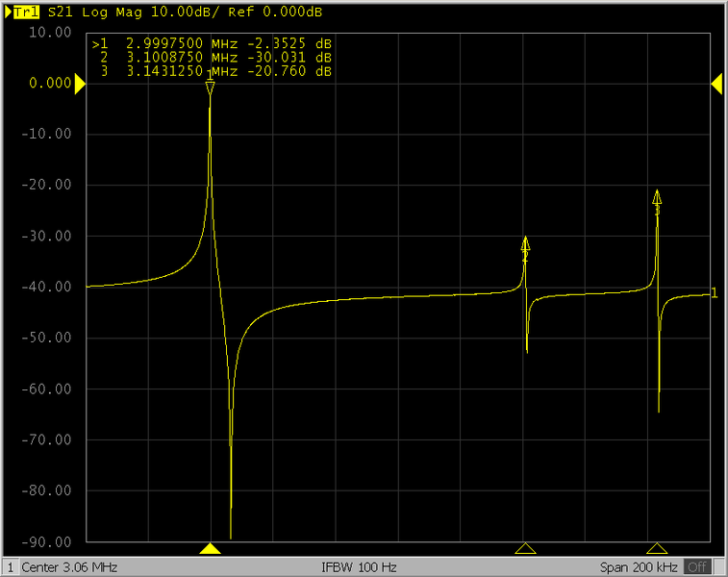728x577 pixels.
Task: Click the filled marker 1 triangle on frequency axis
Action: [210, 548]
